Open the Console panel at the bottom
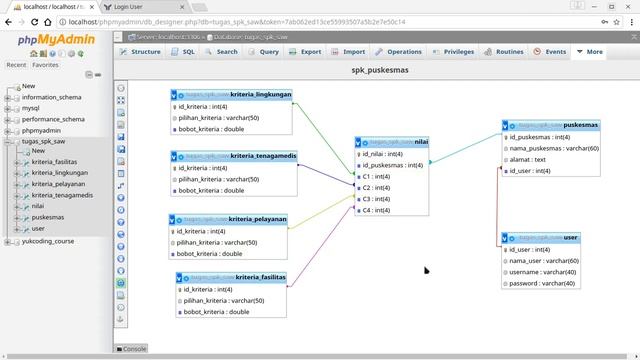The height and width of the screenshot is (360, 640). click(x=131, y=349)
